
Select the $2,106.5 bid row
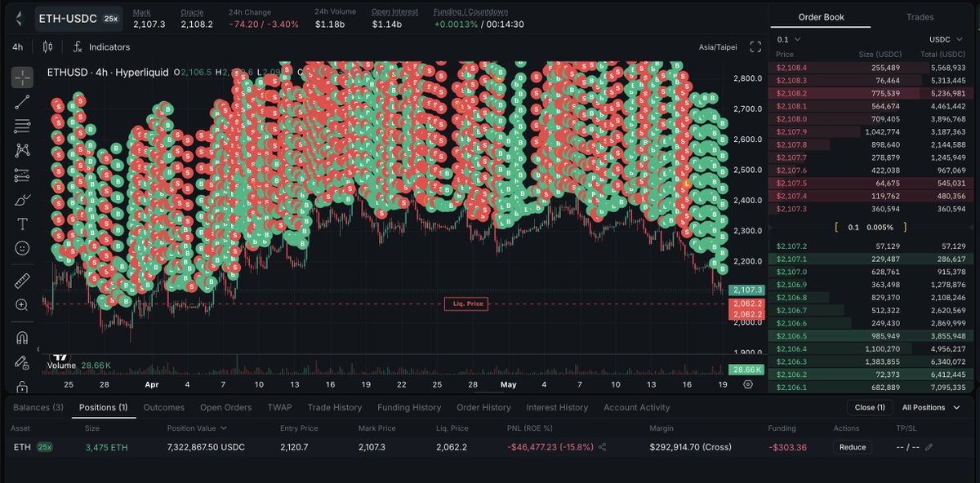click(871, 335)
